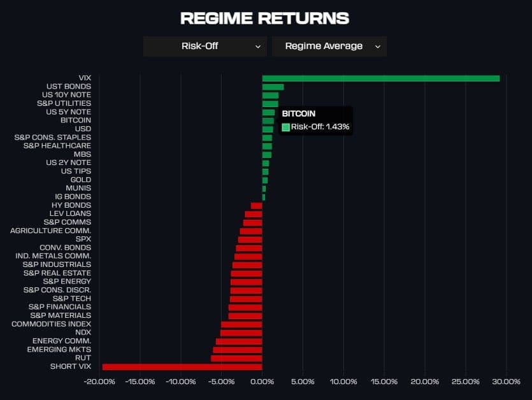Viewport: 532px width, 400px height.
Task: Click the S&P UTILITIES green bar
Action: [270, 104]
